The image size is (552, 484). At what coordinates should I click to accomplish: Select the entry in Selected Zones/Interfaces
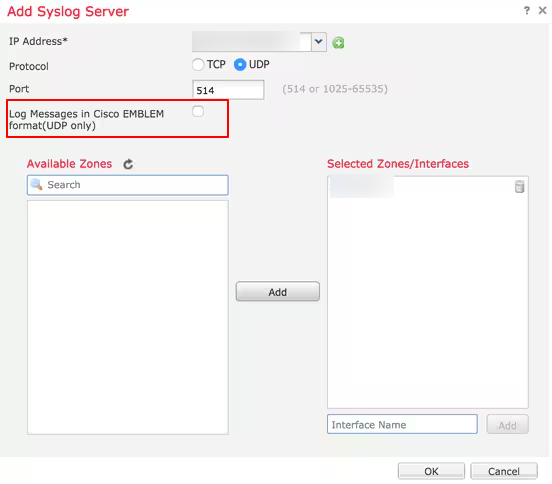(362, 187)
